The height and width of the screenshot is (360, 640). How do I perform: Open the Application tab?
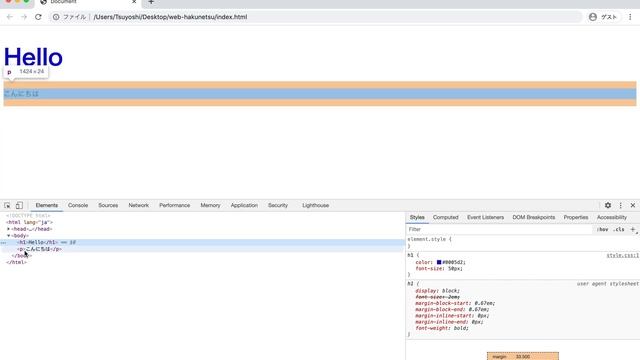244,205
